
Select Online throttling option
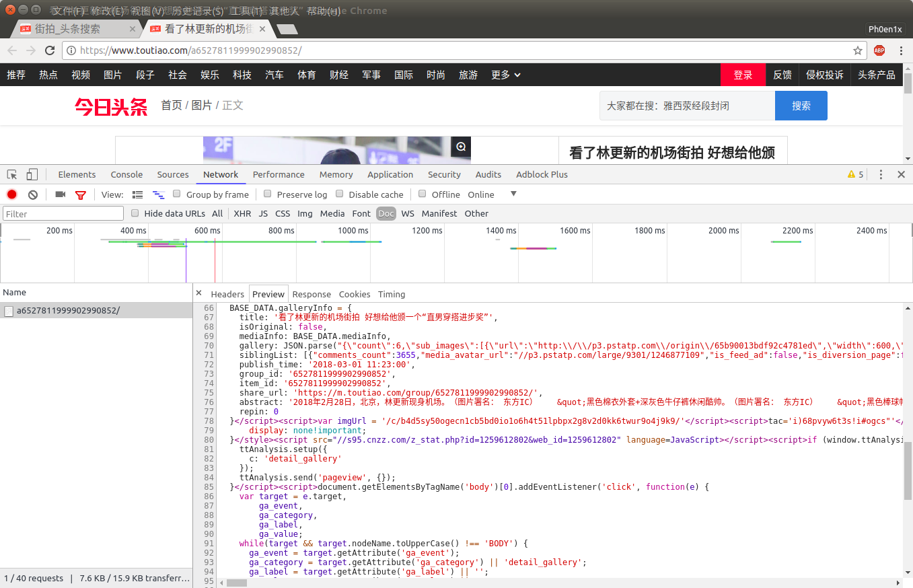[481, 194]
